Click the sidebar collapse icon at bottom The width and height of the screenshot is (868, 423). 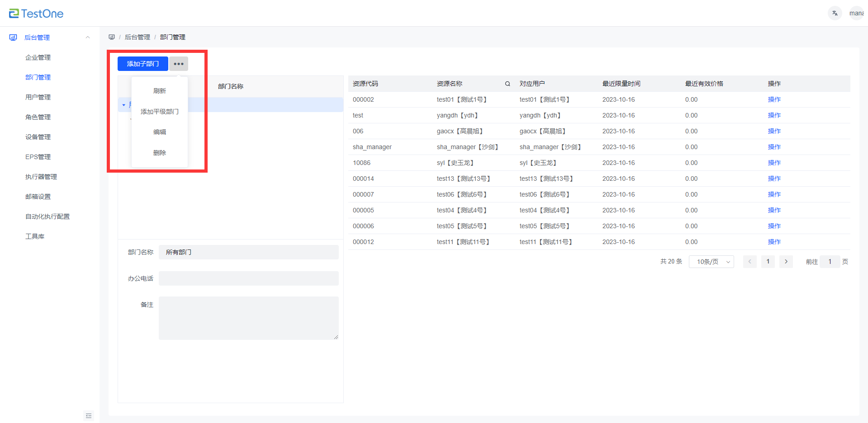click(x=89, y=416)
